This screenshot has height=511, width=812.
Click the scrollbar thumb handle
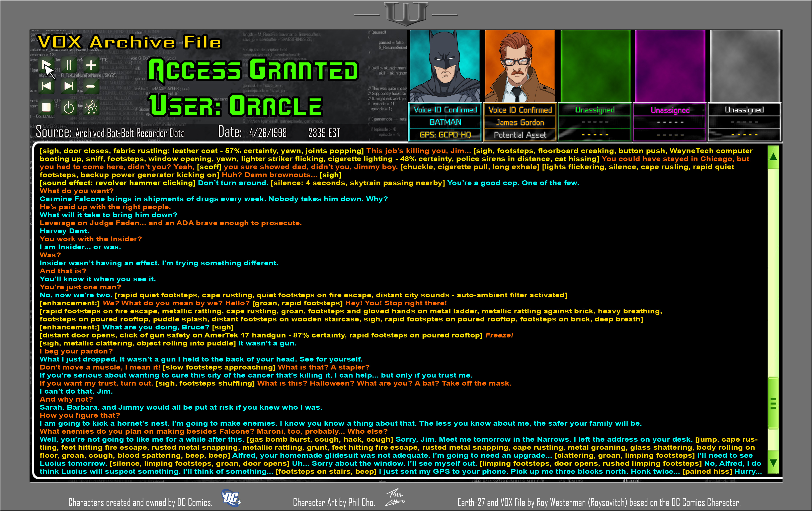pos(773,403)
